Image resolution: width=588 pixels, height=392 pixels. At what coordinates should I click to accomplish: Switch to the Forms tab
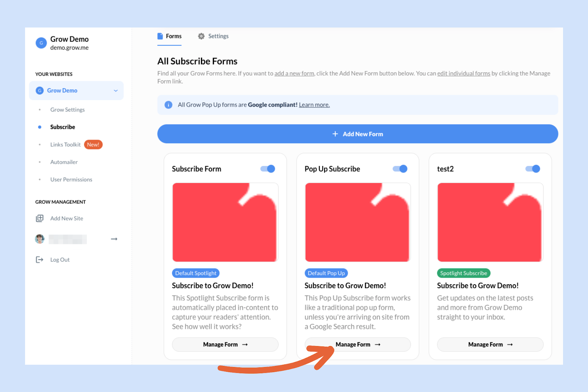(x=169, y=36)
